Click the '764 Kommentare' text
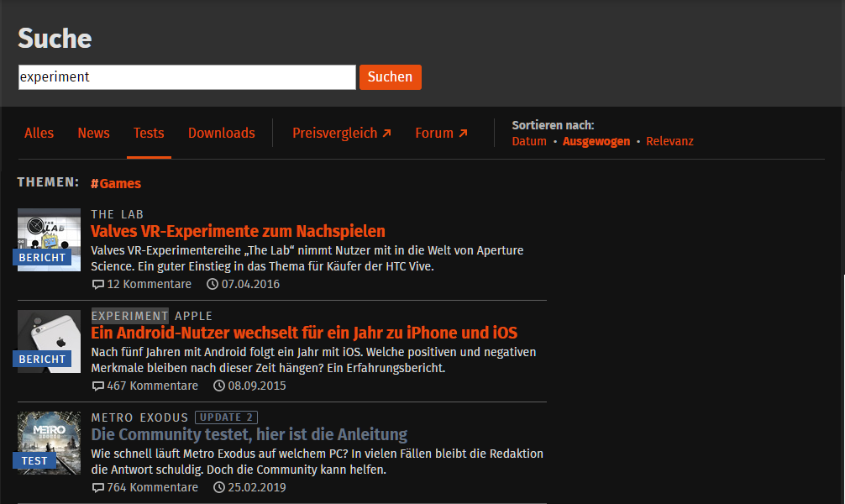 153,487
